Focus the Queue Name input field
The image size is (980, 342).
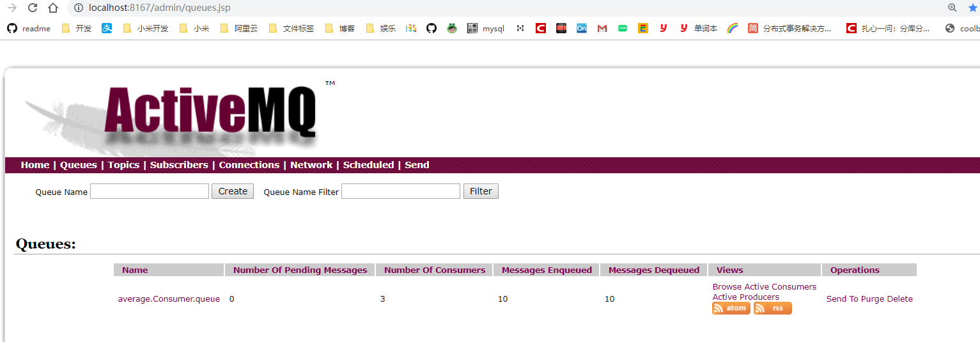coord(150,191)
